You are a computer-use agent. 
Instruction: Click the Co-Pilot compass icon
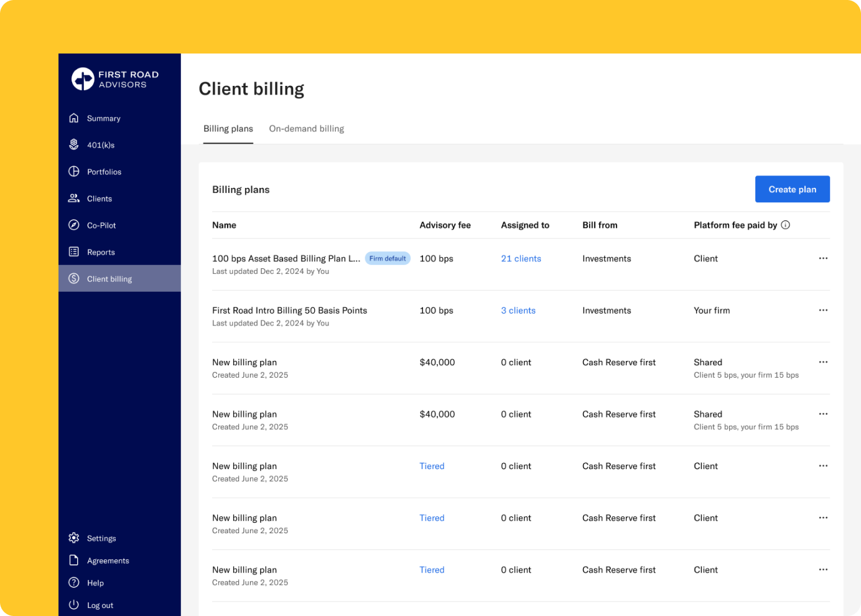74,225
